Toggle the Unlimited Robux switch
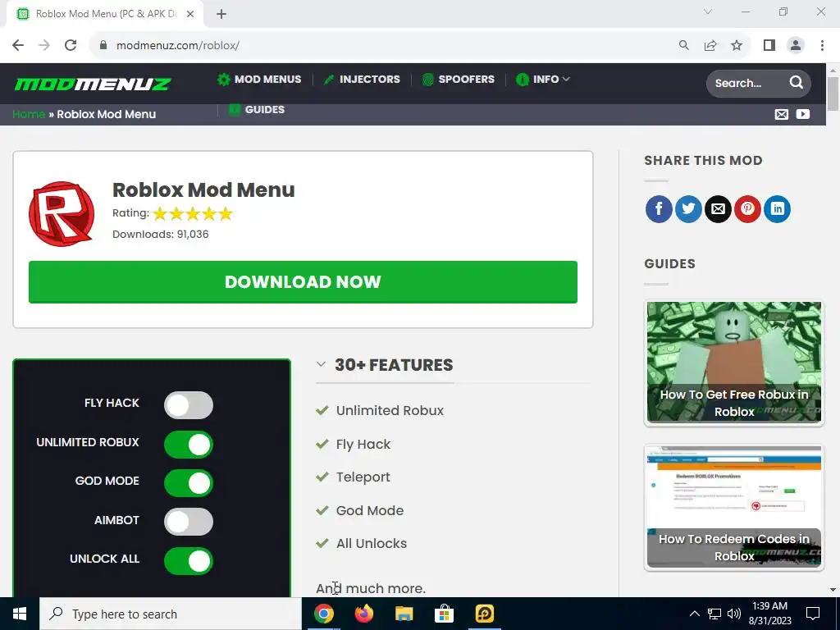Viewport: 840px width, 630px height. click(x=189, y=445)
